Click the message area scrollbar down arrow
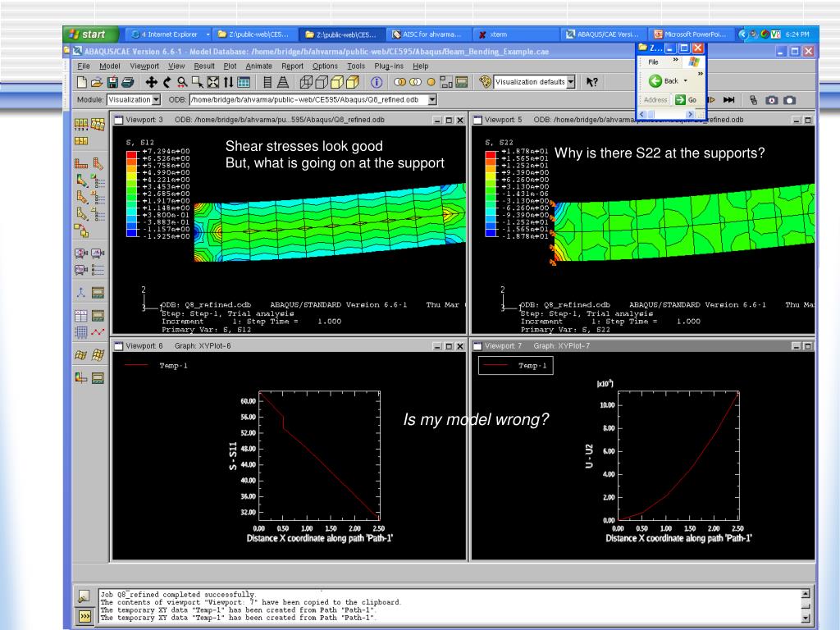This screenshot has height=630, width=840. 806,618
